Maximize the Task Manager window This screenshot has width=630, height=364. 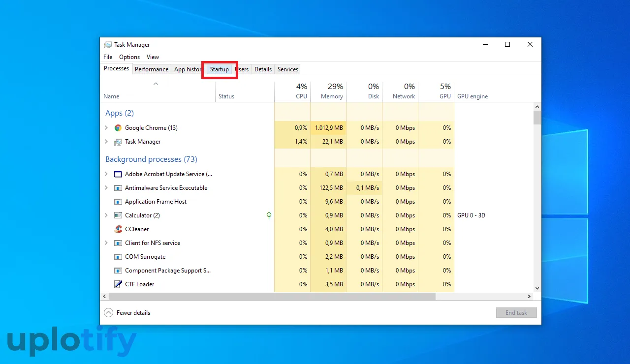pyautogui.click(x=507, y=44)
